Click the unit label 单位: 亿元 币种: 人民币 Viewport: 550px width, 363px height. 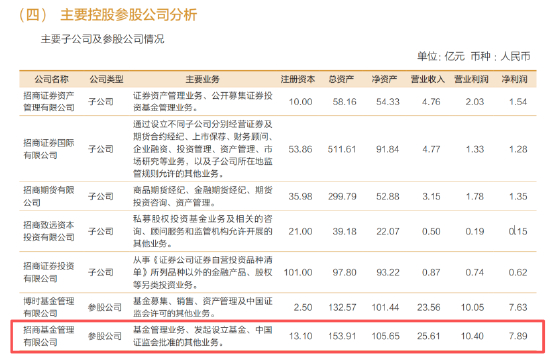(474, 56)
